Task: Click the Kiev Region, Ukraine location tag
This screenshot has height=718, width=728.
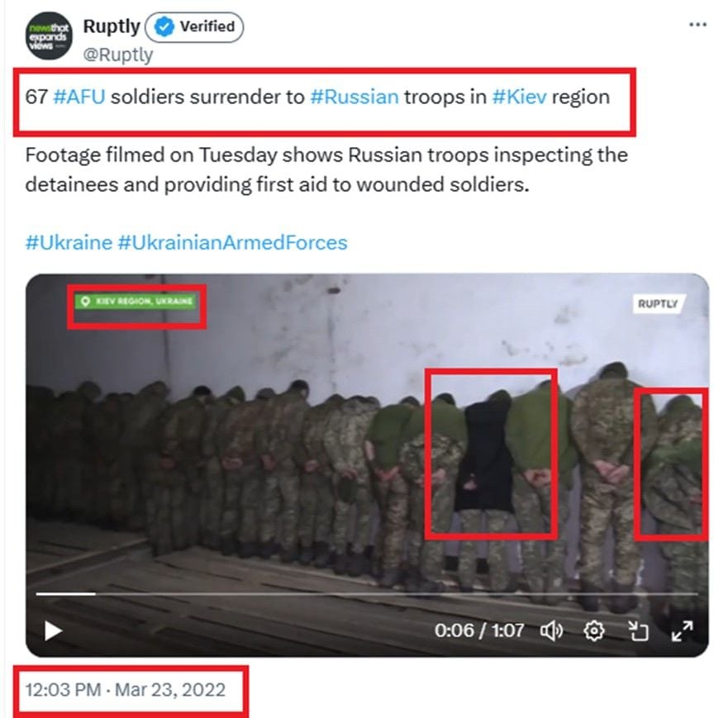Action: pyautogui.click(x=136, y=302)
